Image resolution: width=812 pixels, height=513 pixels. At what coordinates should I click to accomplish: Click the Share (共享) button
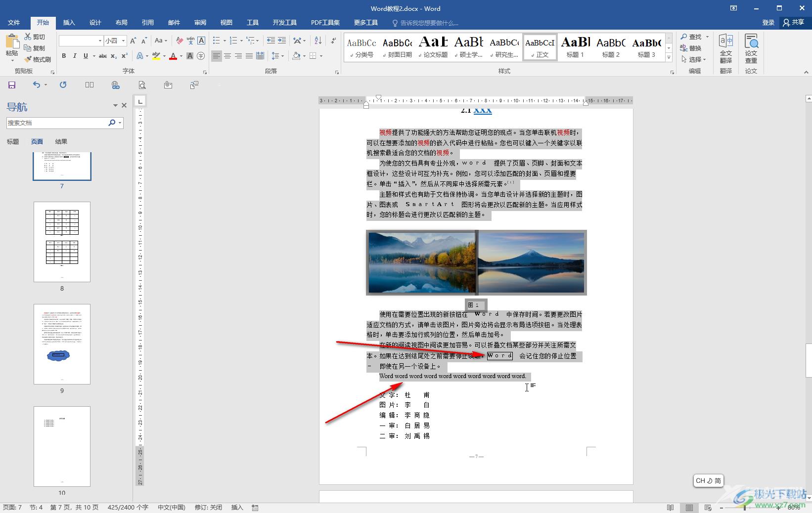(x=794, y=23)
